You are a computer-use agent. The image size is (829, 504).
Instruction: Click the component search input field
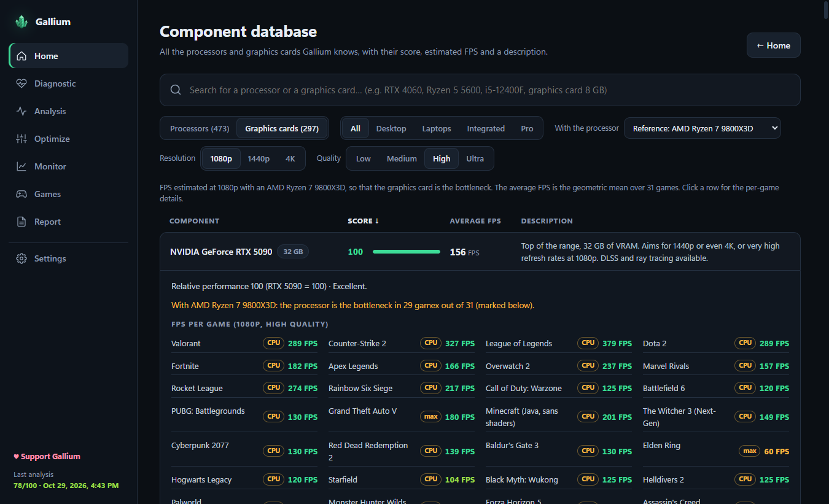click(480, 90)
